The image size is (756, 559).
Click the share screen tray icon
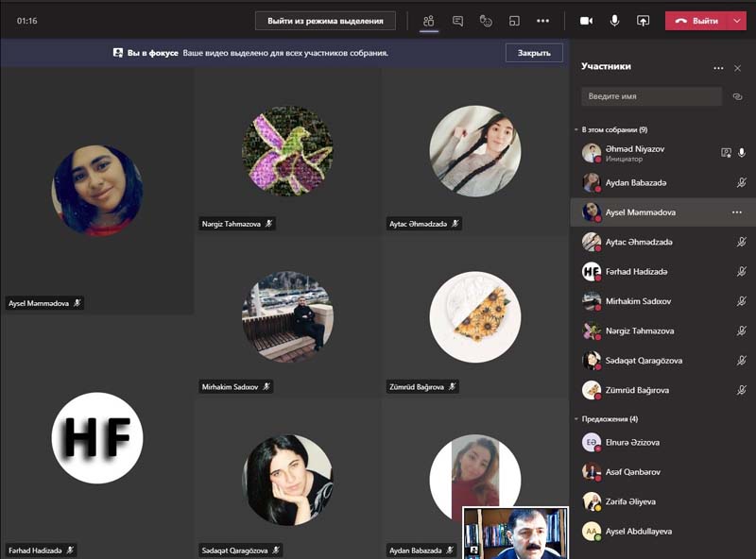514,20
